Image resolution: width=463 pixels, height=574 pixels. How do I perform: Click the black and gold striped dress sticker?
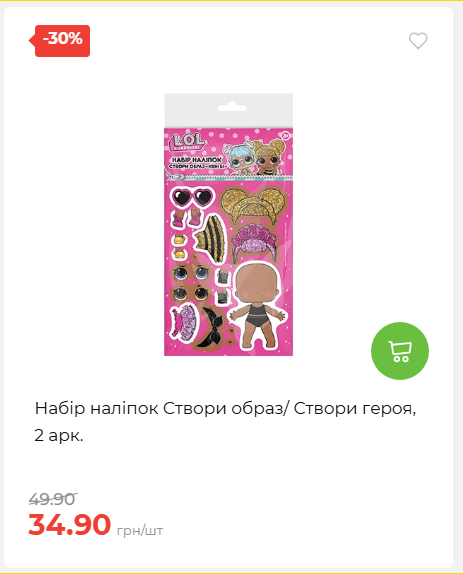[210, 238]
